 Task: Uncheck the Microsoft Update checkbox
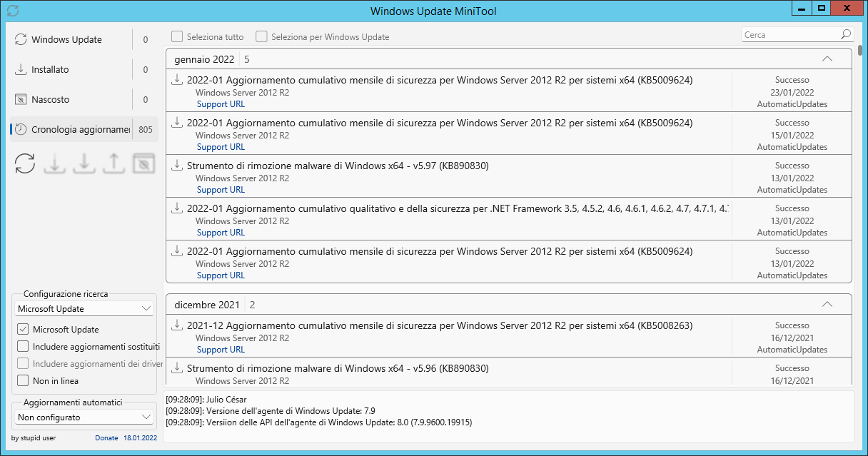(x=23, y=330)
